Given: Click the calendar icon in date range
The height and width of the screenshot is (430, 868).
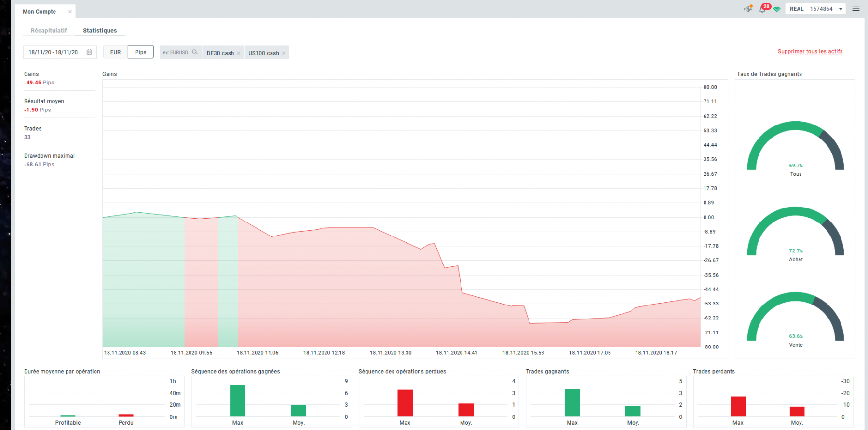Looking at the screenshot, I should coord(89,52).
